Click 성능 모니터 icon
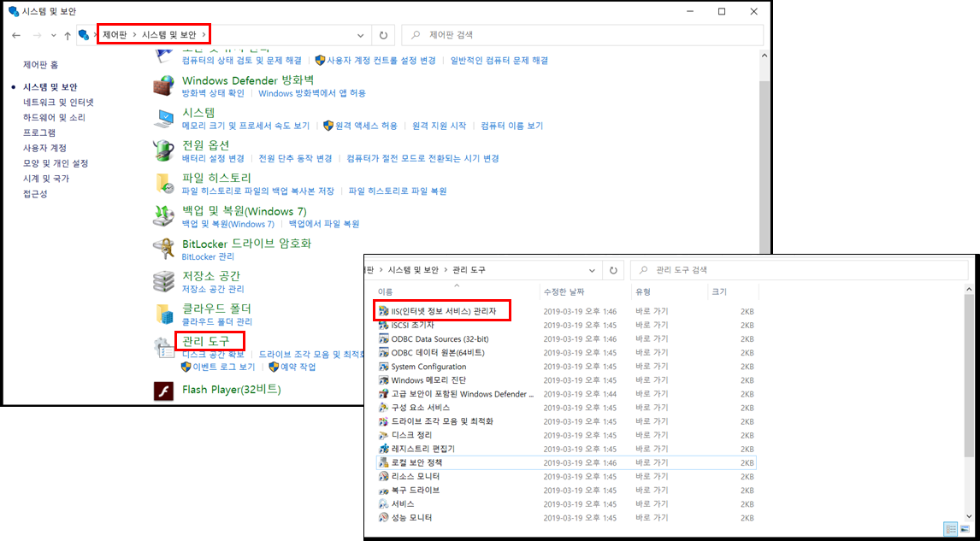The image size is (980, 541). (x=384, y=517)
